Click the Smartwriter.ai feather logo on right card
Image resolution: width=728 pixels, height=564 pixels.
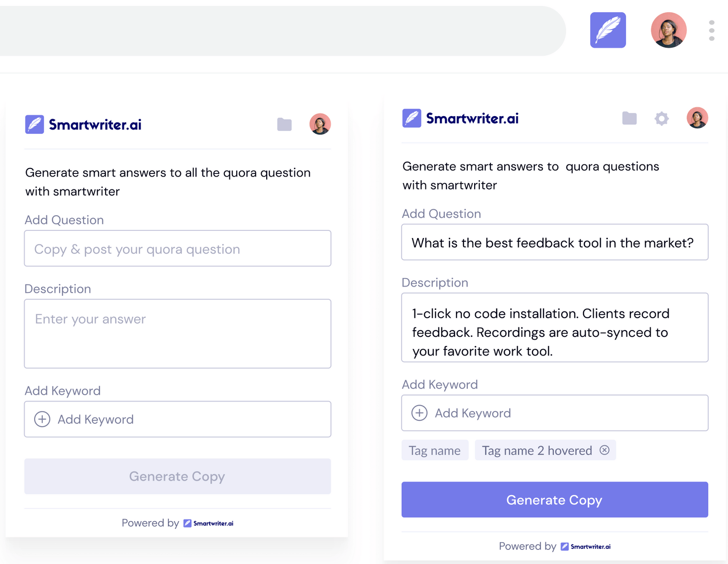pos(412,118)
